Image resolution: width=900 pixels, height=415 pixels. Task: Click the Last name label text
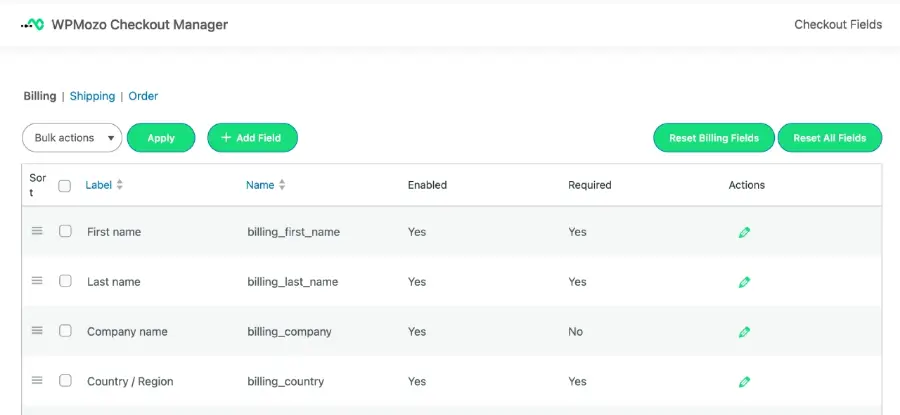coord(114,282)
